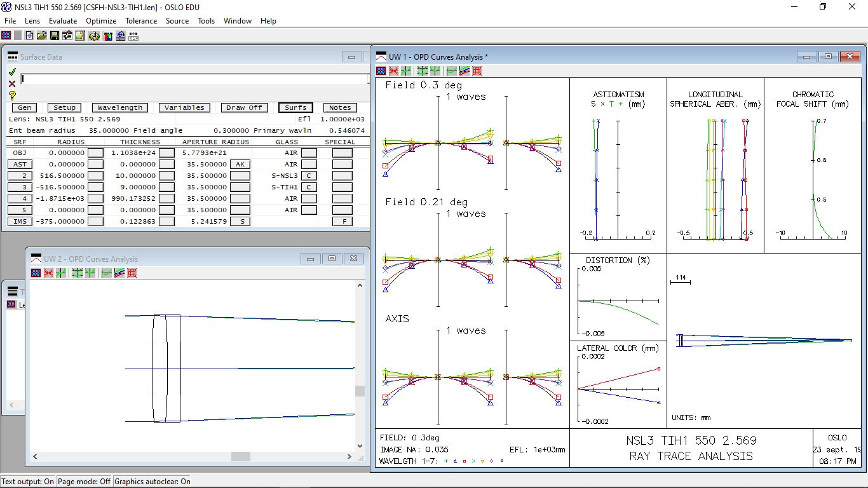The width and height of the screenshot is (868, 488).
Task: Click the Gen button in Surface Data
Action: (25, 107)
